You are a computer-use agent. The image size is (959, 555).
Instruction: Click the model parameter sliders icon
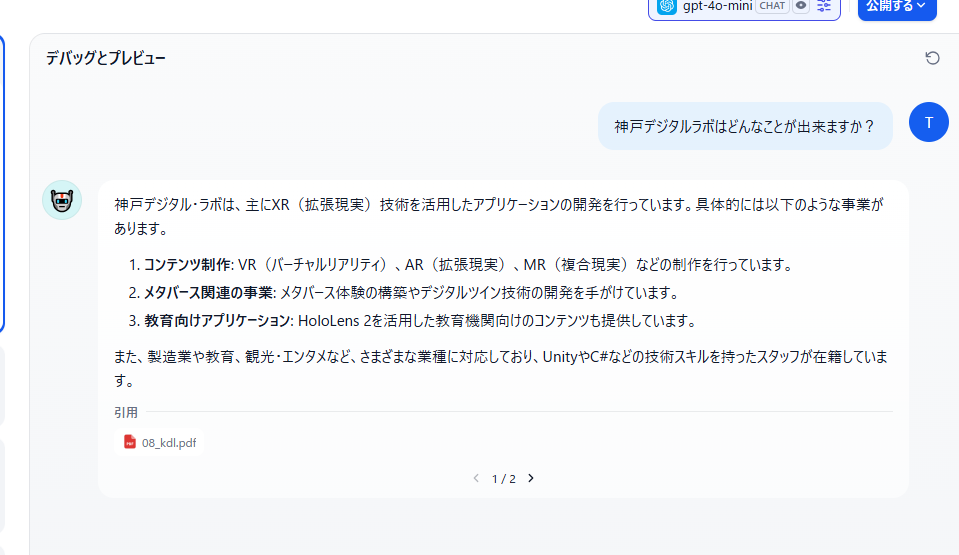tap(824, 6)
